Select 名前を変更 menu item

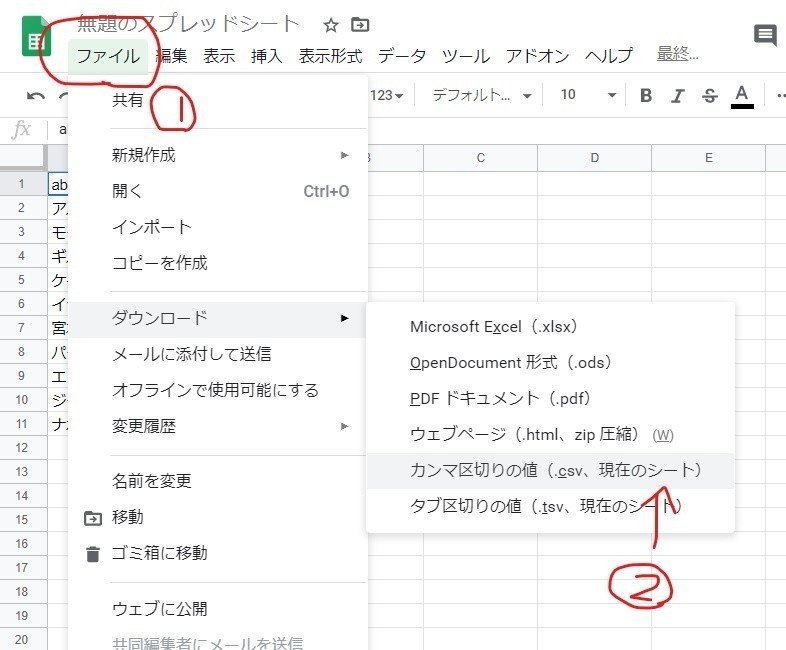(x=218, y=481)
